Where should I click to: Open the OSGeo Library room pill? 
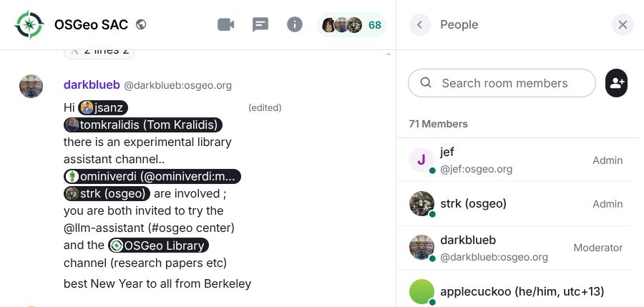pyautogui.click(x=158, y=245)
